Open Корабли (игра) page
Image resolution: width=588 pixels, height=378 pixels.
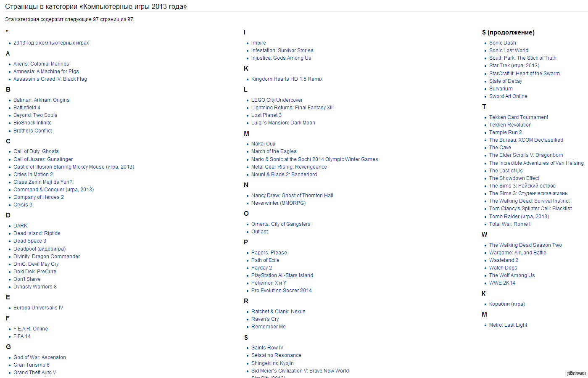pyautogui.click(x=507, y=304)
